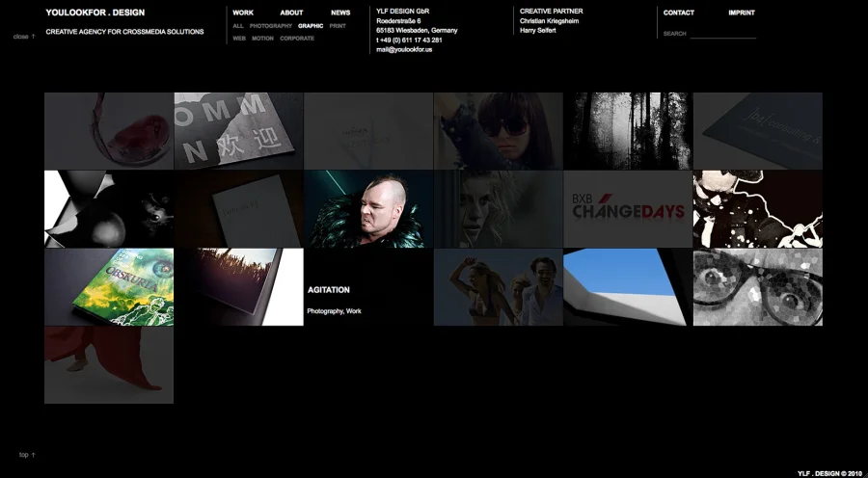Select the GRAPHIC filter
The image size is (868, 478).
311,26
